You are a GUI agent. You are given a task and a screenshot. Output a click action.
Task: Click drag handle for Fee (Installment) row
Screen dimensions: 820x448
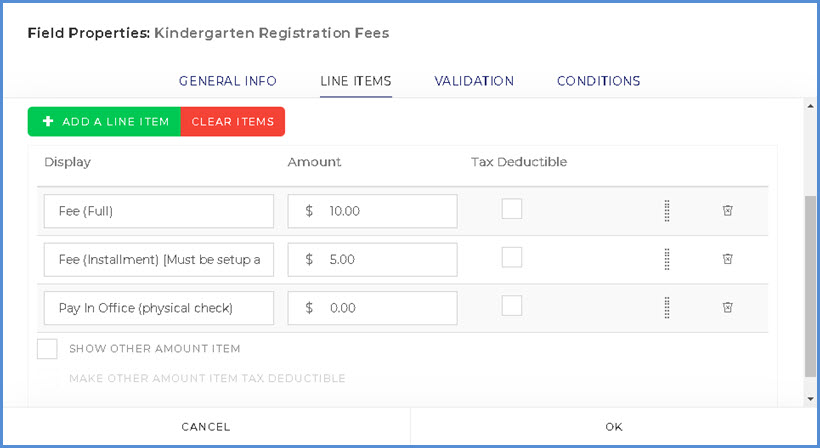667,259
